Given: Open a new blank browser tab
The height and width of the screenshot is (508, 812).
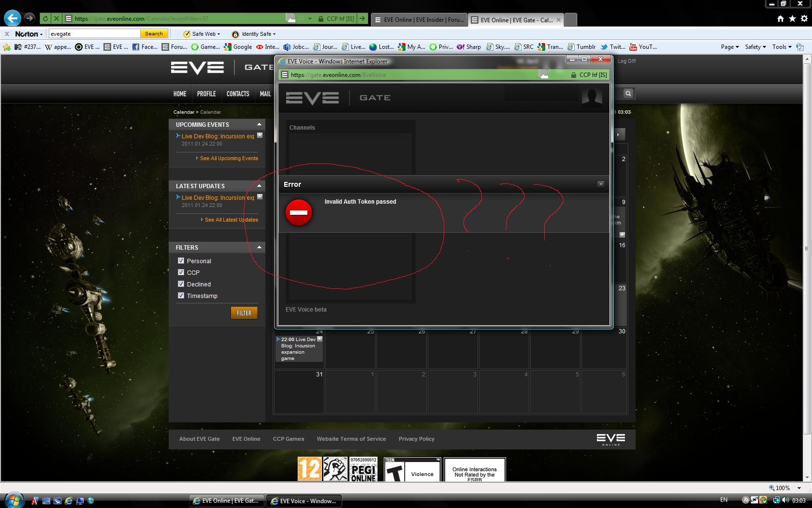Looking at the screenshot, I should pos(571,20).
